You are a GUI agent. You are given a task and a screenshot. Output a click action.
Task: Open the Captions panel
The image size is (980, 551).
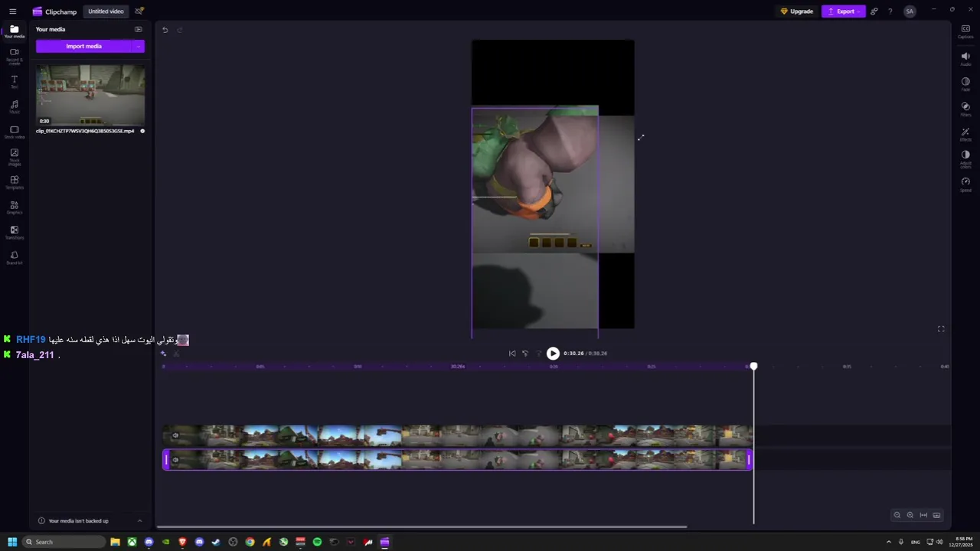click(965, 31)
